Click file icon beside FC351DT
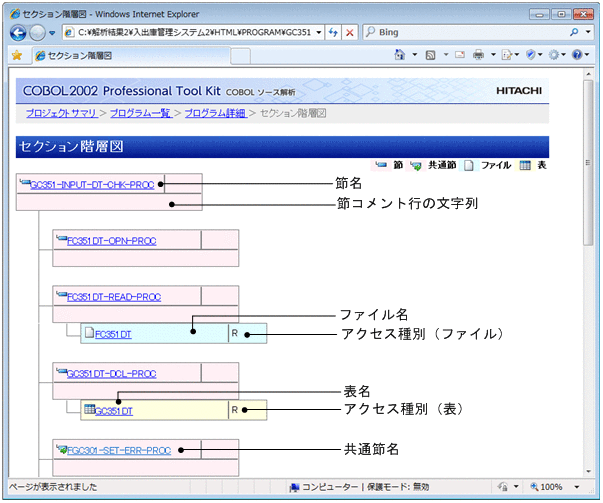Viewport: 603px width, 503px height. [x=89, y=332]
